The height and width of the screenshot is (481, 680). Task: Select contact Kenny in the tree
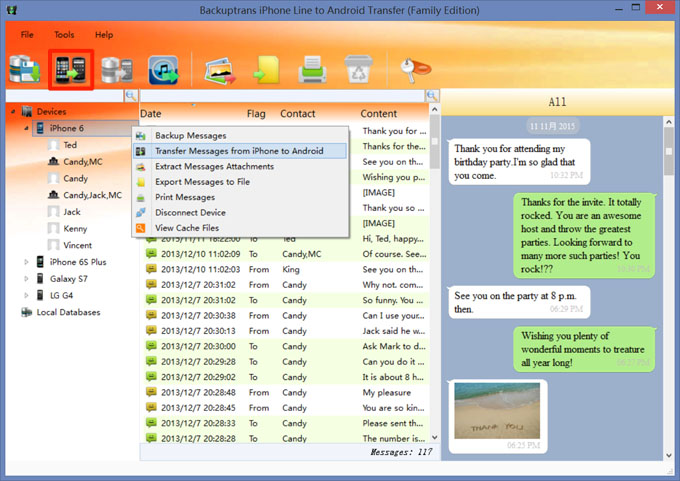click(75, 229)
